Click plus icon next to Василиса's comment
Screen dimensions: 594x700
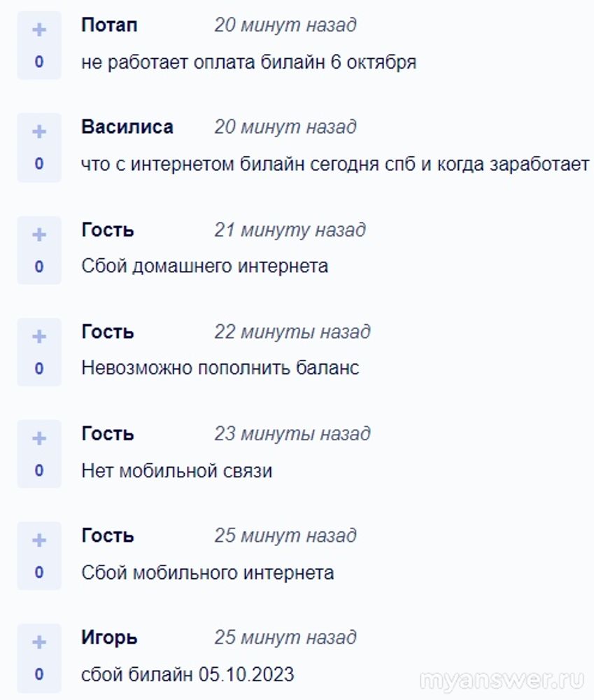[x=39, y=132]
